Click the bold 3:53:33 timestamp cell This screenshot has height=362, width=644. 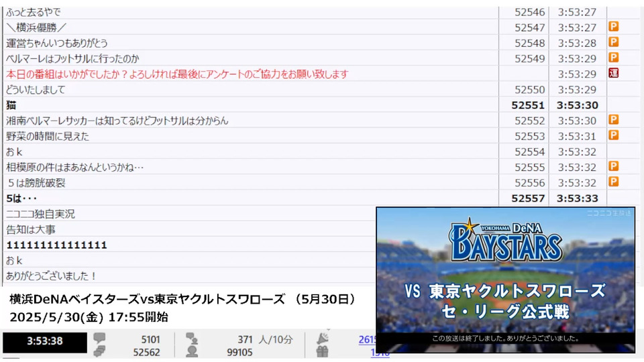(577, 198)
